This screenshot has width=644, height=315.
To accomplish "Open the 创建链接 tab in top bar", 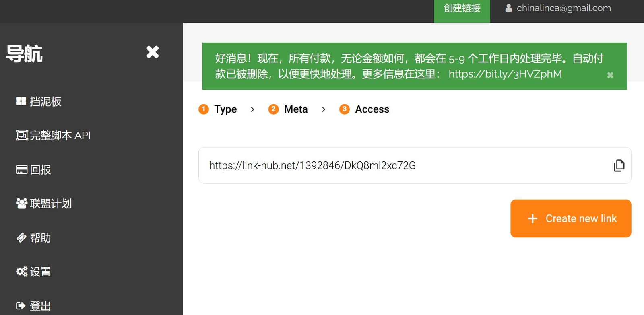I will click(462, 8).
